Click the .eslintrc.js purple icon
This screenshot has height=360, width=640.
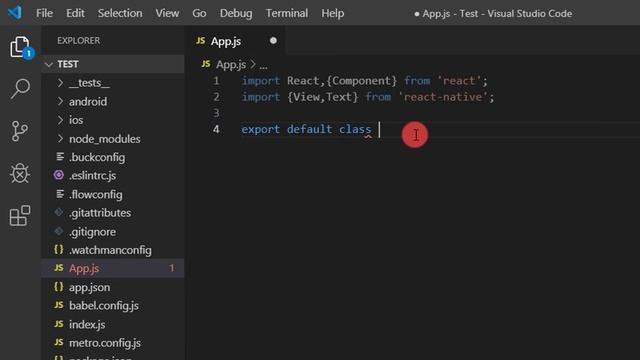point(59,175)
